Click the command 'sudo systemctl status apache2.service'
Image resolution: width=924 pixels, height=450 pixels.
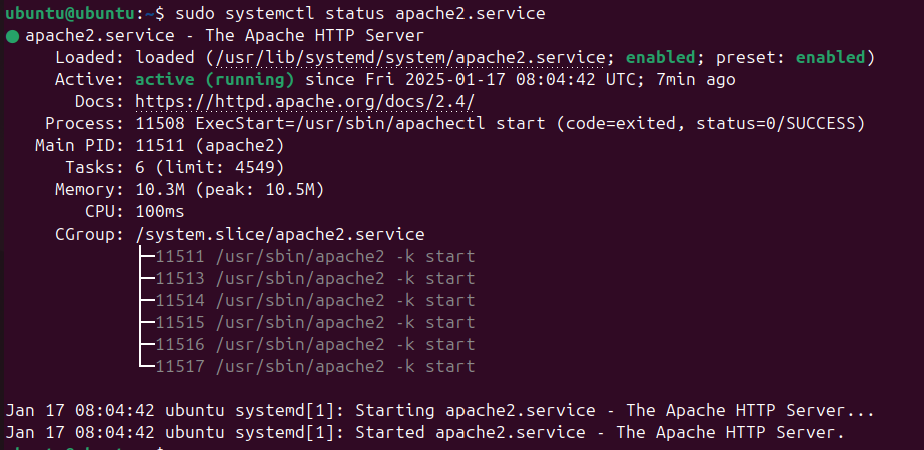pos(361,13)
